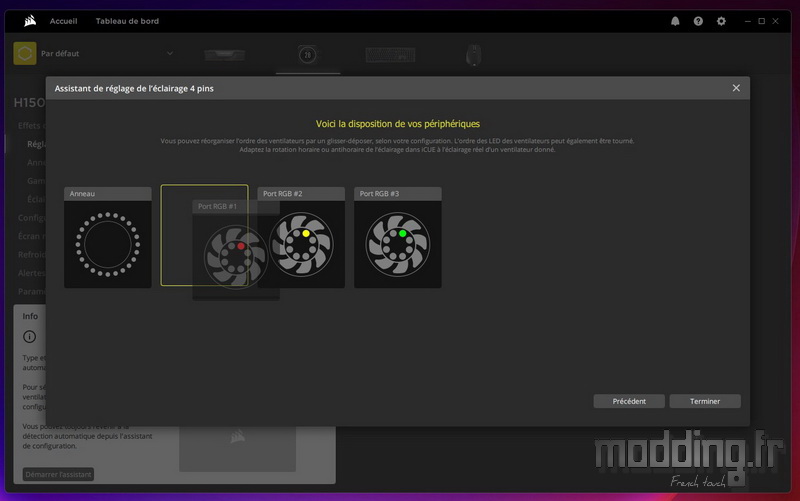Click the heading Voici la disposition de vos périphériques
800x501 pixels.
(397, 123)
